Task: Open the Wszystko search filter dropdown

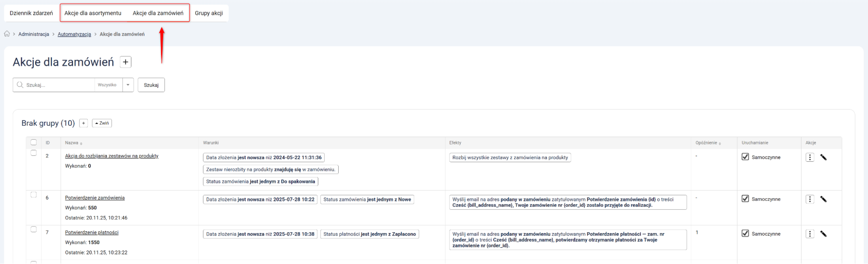Action: point(128,85)
